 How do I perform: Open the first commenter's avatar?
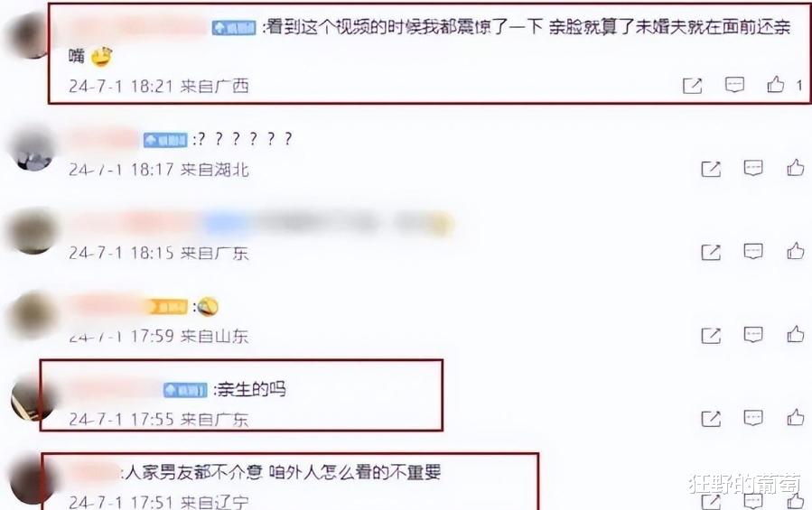pos(29,36)
